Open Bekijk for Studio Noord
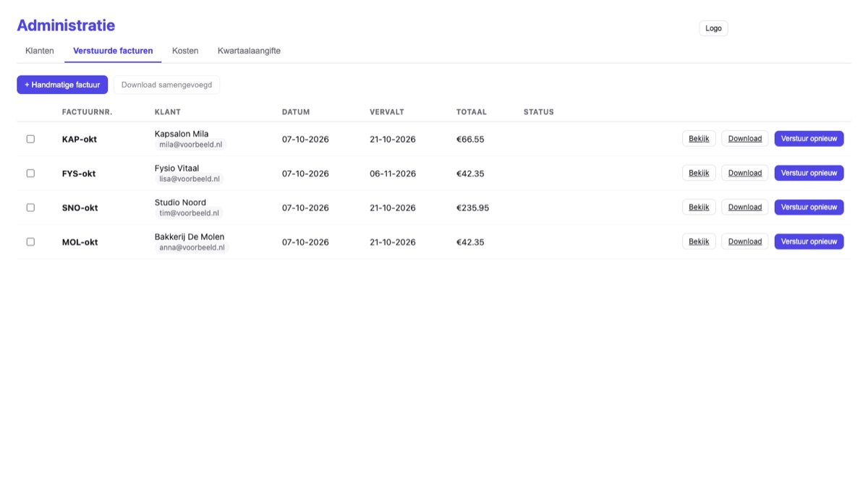The width and height of the screenshot is (868, 494). (x=699, y=207)
